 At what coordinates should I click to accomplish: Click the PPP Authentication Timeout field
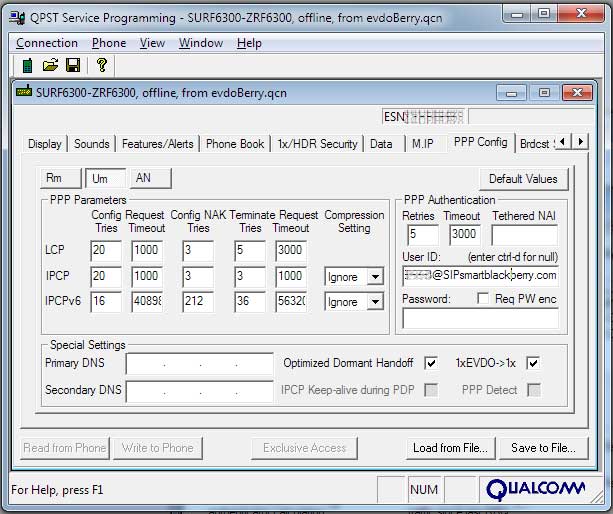(465, 235)
